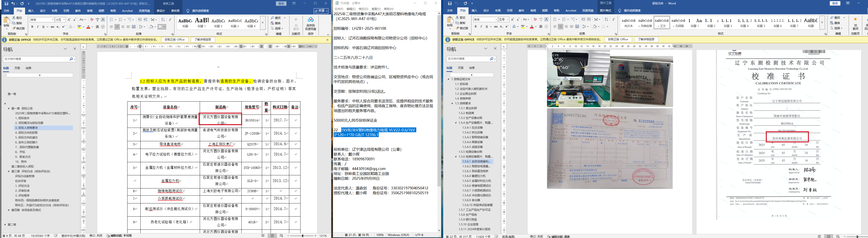Apply character border in right Word ribbon
This screenshot has height=238, width=868.
click(x=547, y=20)
